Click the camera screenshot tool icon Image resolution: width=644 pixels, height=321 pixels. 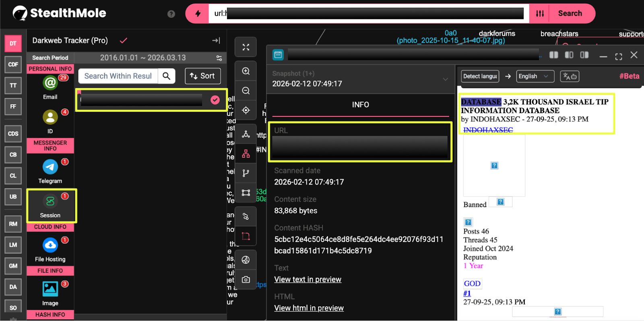246,280
